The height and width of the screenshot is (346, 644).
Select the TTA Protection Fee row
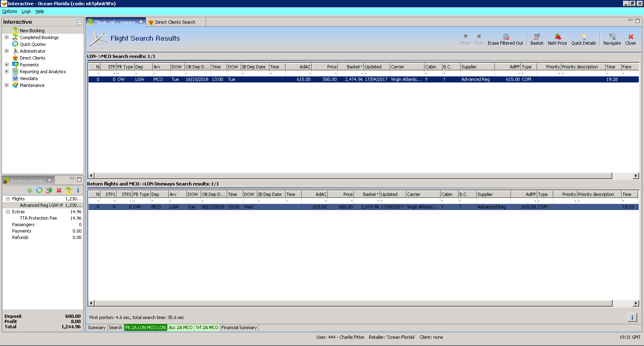pyautogui.click(x=43, y=218)
